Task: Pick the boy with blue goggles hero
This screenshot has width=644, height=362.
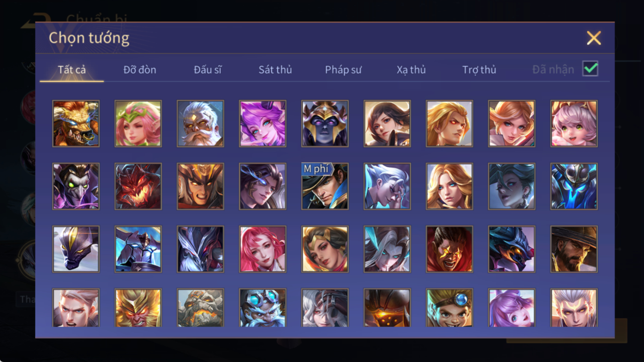Action: click(x=449, y=308)
